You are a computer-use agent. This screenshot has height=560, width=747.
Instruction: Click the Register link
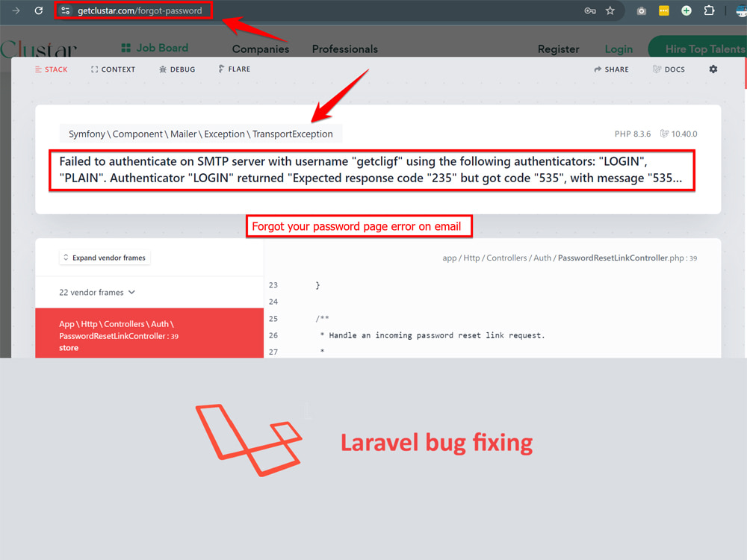point(558,49)
